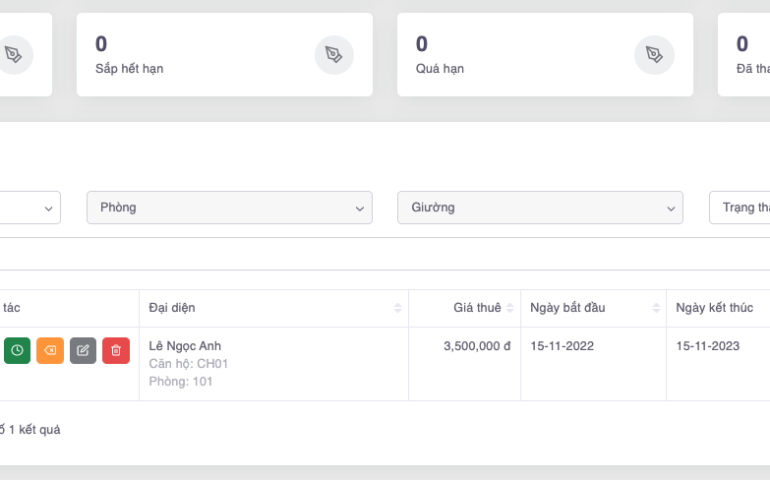Select the Sắp hết hạn label text
This screenshot has height=480, width=770.
click(x=129, y=69)
